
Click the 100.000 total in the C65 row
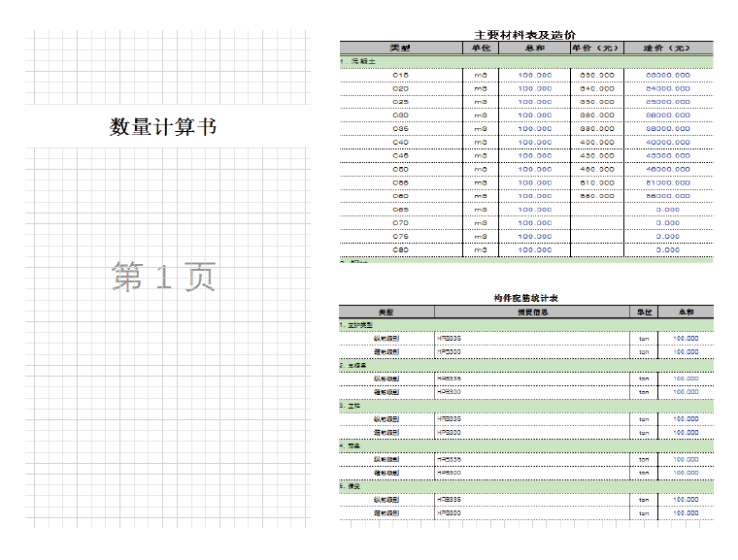[535, 210]
